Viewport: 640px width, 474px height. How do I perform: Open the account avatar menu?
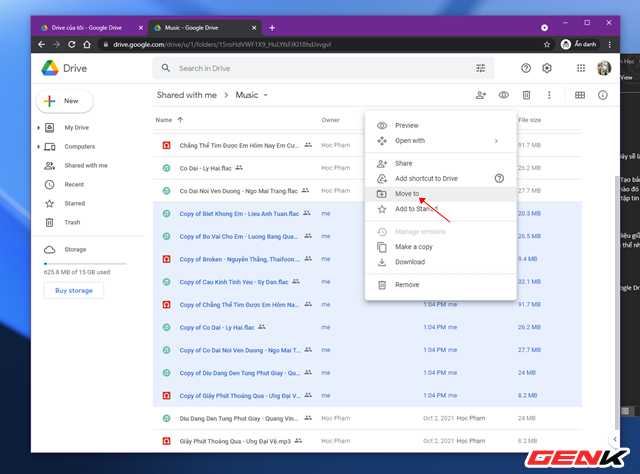tap(604, 68)
